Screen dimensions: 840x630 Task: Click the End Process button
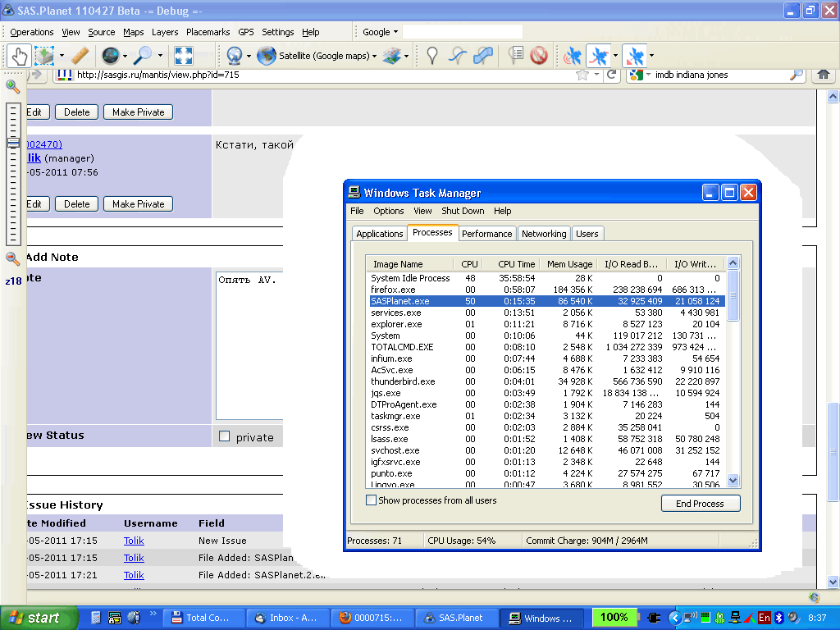pyautogui.click(x=700, y=504)
